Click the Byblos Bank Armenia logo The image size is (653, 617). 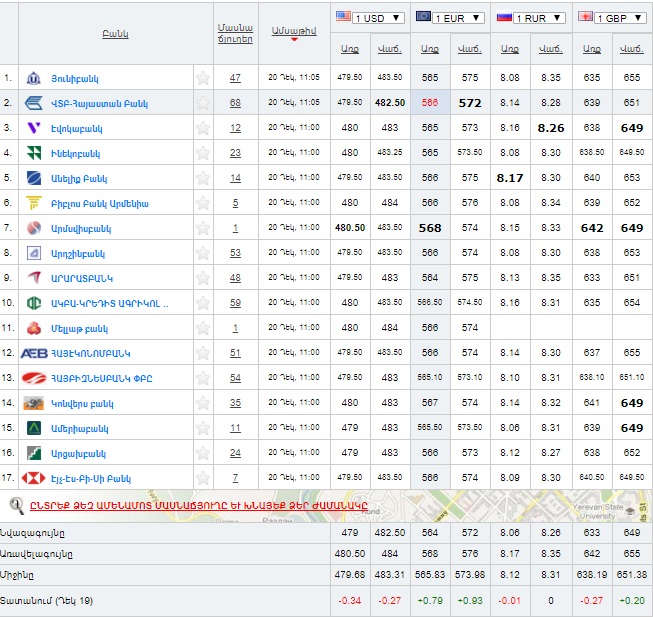click(x=34, y=203)
